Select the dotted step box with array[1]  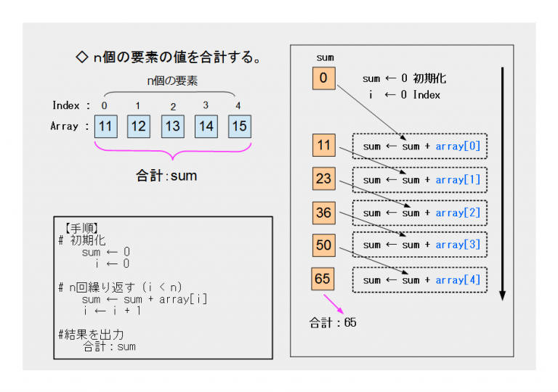(420, 179)
